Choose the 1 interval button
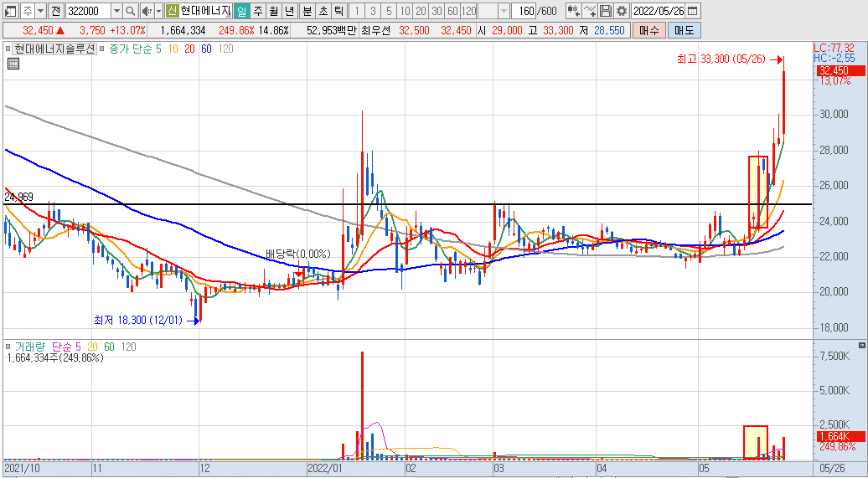The width and height of the screenshot is (868, 478). point(357,11)
